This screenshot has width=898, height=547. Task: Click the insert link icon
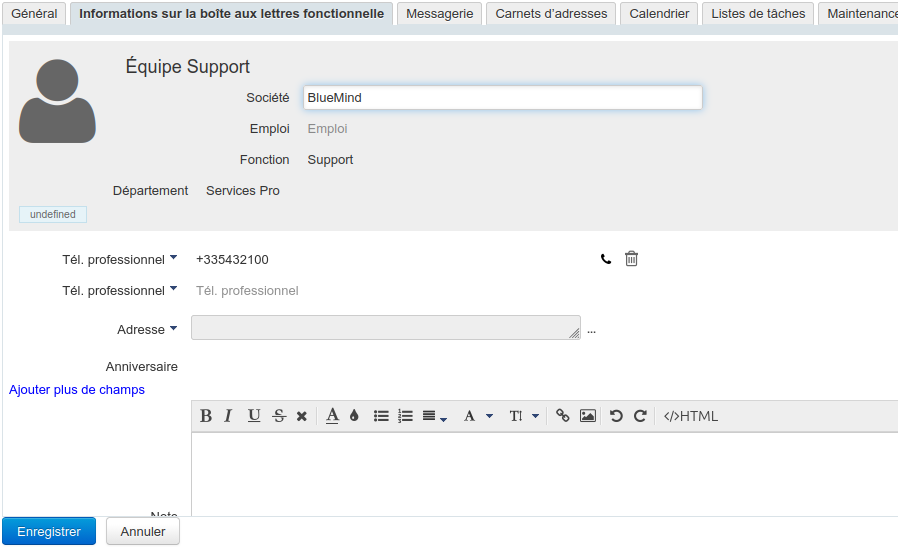click(x=563, y=416)
